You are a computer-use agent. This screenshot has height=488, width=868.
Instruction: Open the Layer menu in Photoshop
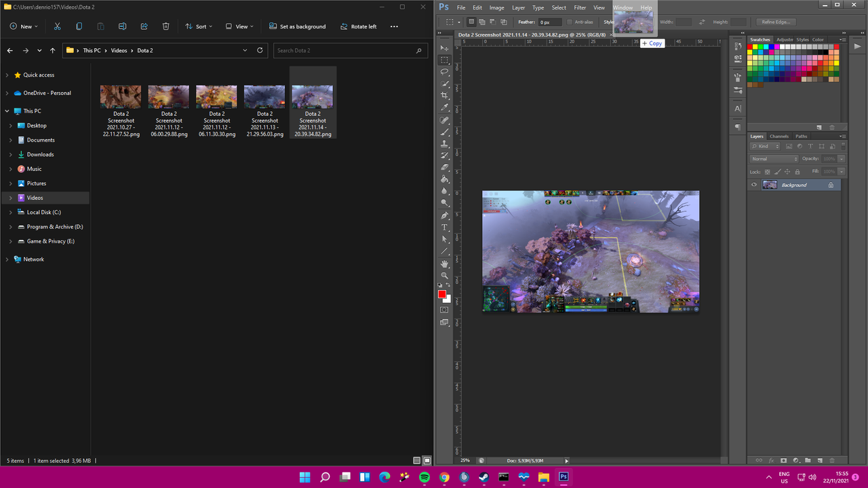[518, 7]
